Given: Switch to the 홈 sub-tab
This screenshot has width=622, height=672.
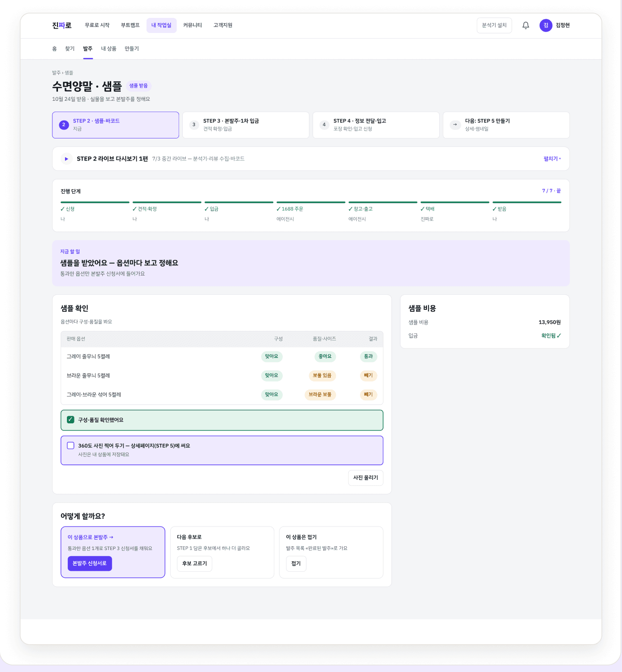Looking at the screenshot, I should tap(55, 49).
